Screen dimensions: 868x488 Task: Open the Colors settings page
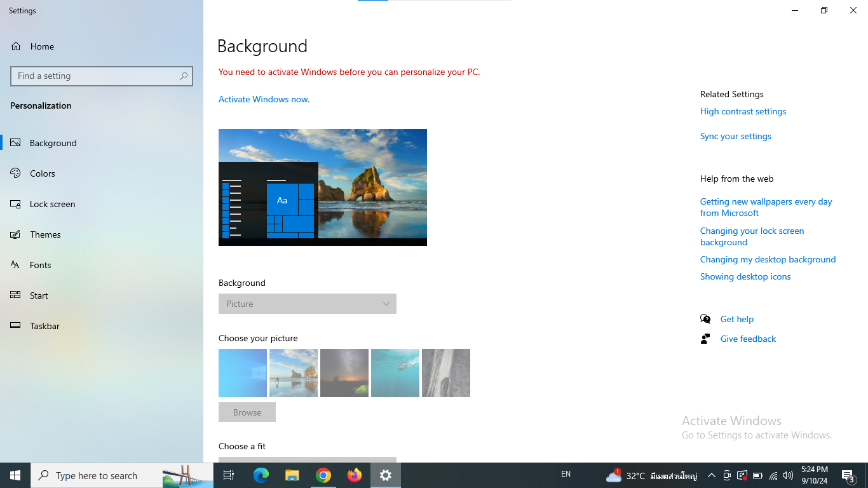point(102,173)
